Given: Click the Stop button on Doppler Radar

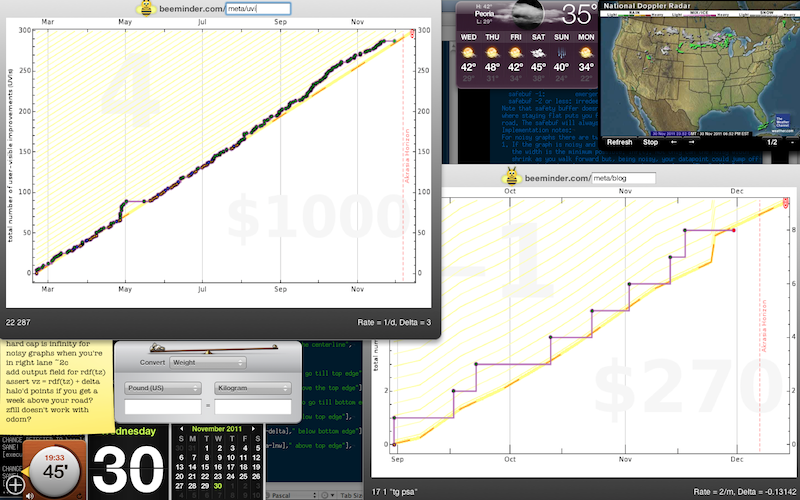Looking at the screenshot, I should point(650,142).
